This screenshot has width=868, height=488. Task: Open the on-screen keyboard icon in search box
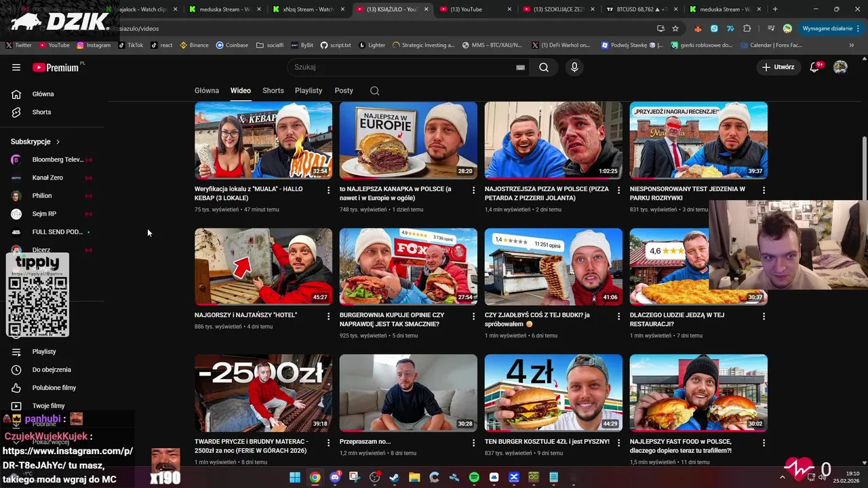[520, 67]
